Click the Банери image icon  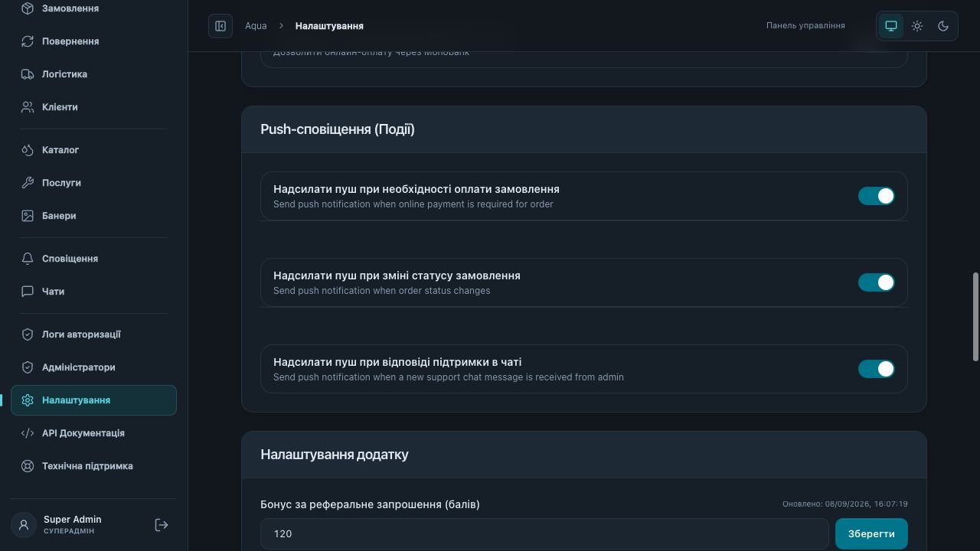point(28,216)
